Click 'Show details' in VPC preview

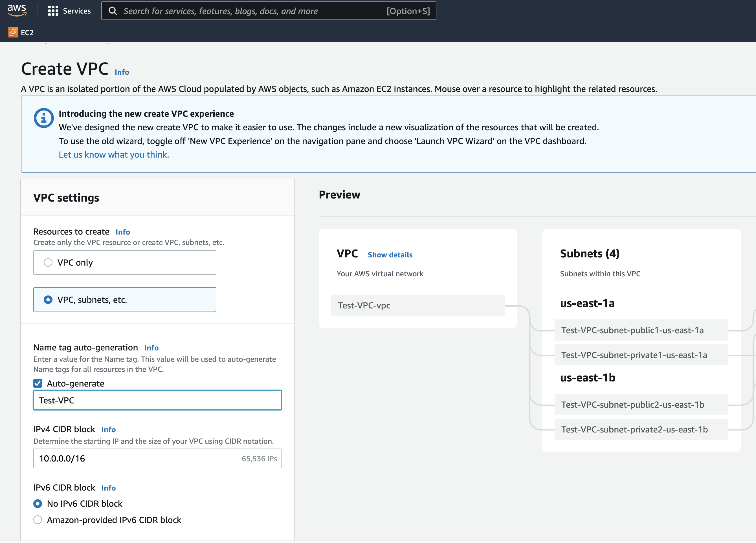click(x=390, y=255)
